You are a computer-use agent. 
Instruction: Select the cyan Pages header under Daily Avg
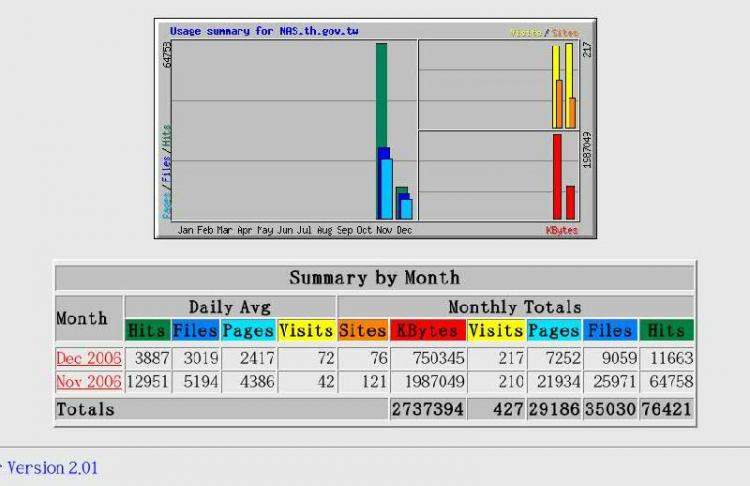click(x=248, y=330)
